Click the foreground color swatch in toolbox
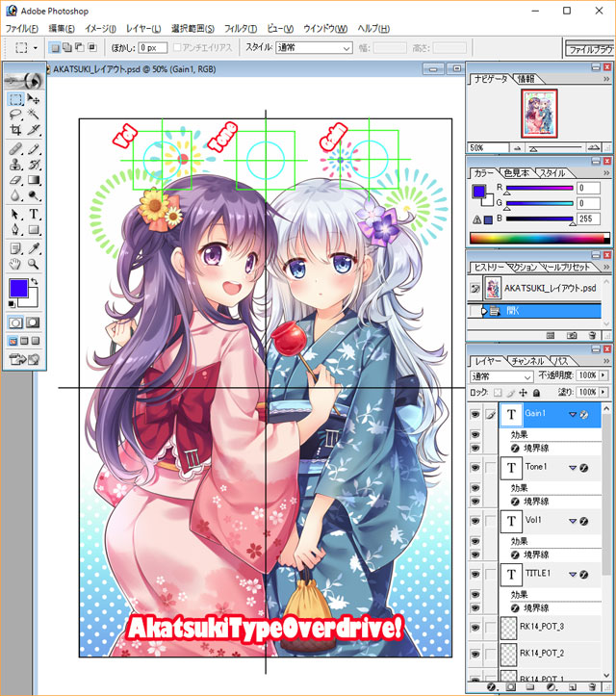The height and width of the screenshot is (696, 616). [x=18, y=288]
